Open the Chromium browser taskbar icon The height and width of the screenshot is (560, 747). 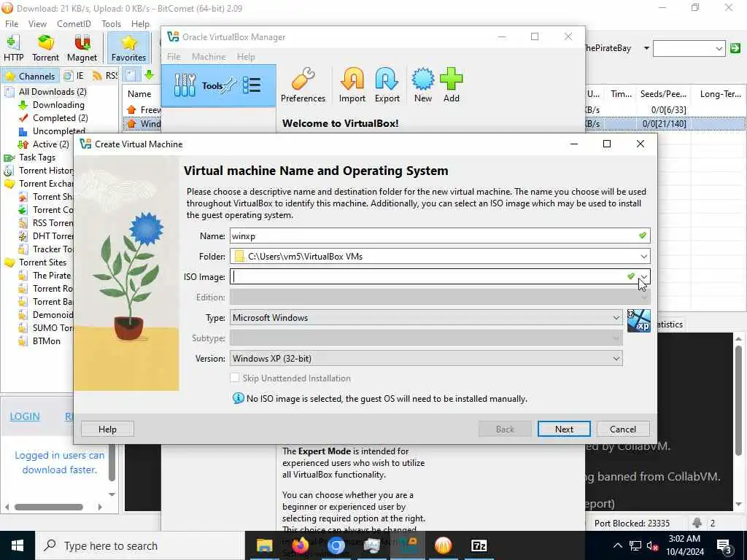(x=336, y=545)
